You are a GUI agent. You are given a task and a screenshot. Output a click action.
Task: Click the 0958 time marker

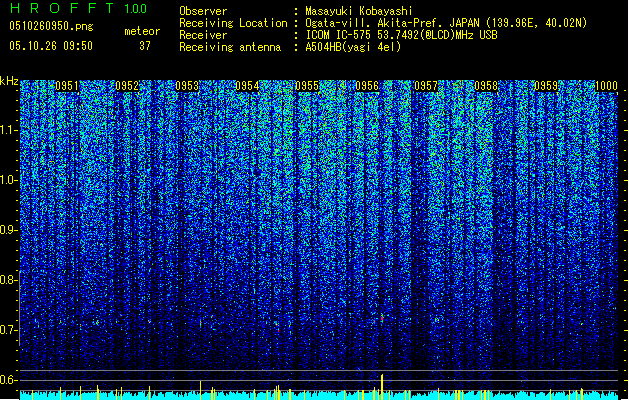click(486, 86)
